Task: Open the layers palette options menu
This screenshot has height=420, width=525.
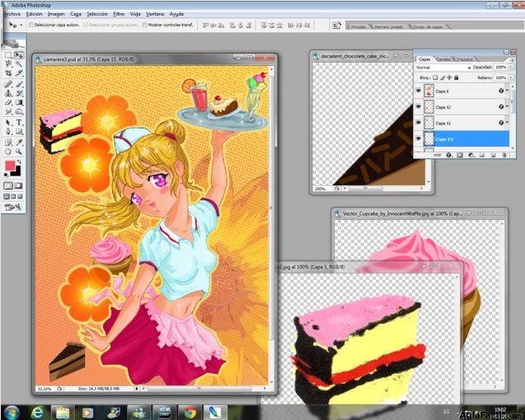Action: (x=512, y=60)
